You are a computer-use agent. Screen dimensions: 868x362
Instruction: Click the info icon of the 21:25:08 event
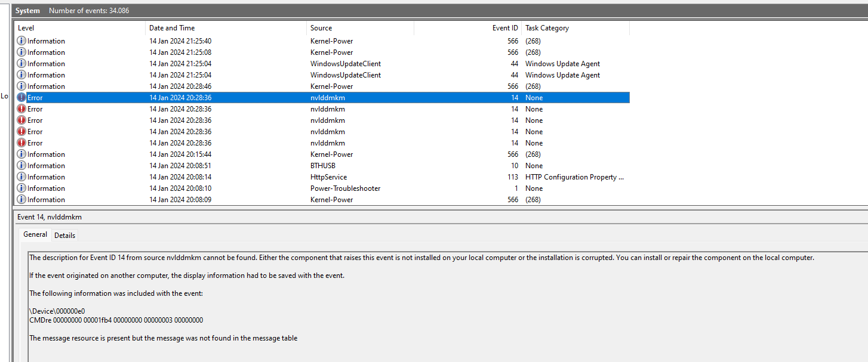pyautogui.click(x=21, y=52)
